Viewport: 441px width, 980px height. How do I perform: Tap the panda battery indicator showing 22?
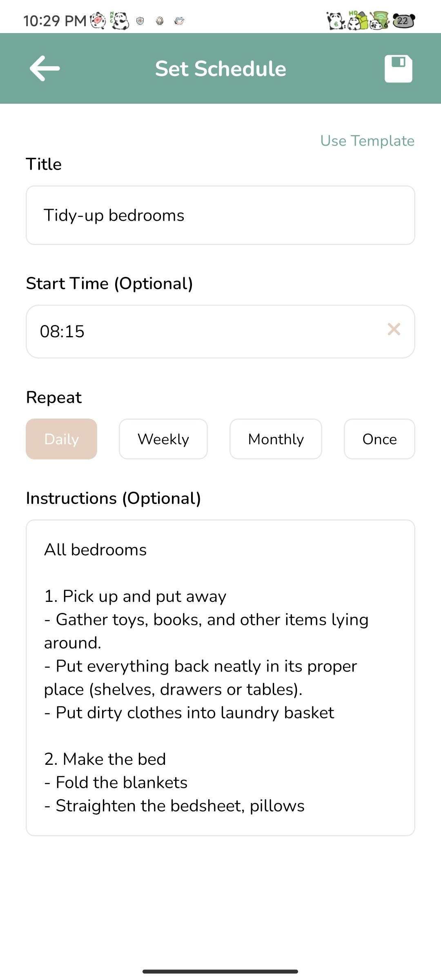tap(403, 20)
